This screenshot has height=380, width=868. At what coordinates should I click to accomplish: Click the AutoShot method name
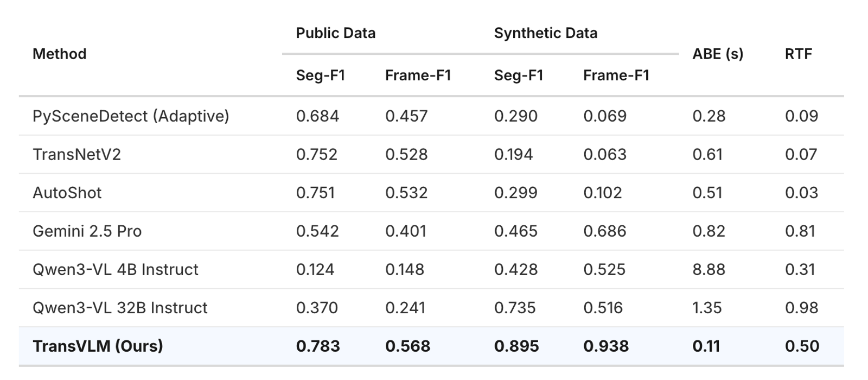click(x=67, y=193)
